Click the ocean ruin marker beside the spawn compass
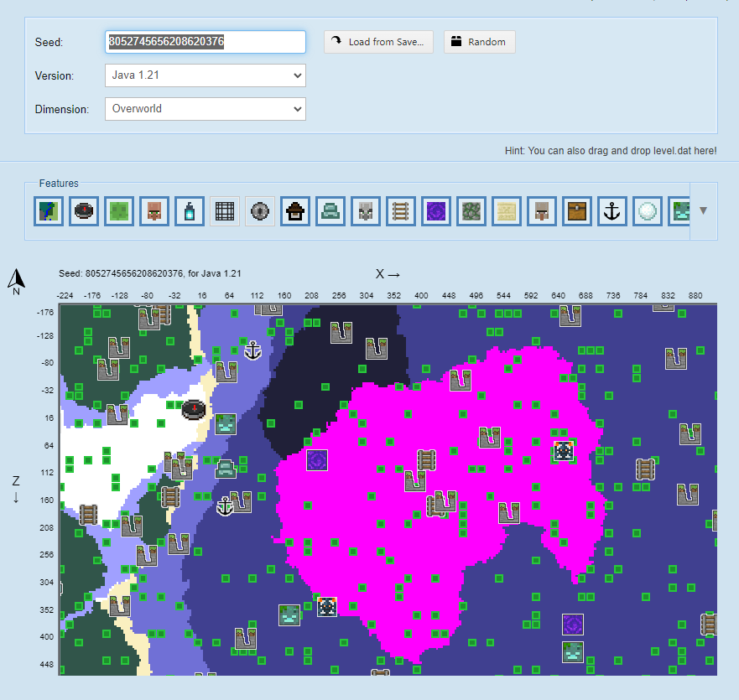Screen dimensions: 739x700 click(x=226, y=424)
